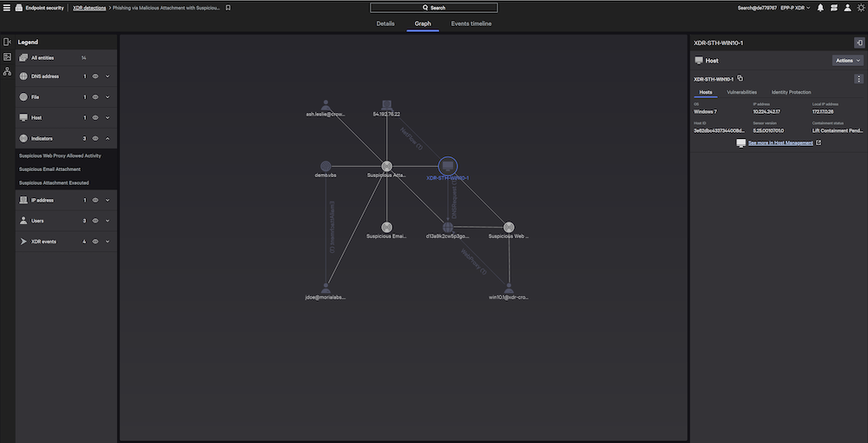Select the All entities legend row
Viewport: 868px width, 443px height.
point(66,57)
